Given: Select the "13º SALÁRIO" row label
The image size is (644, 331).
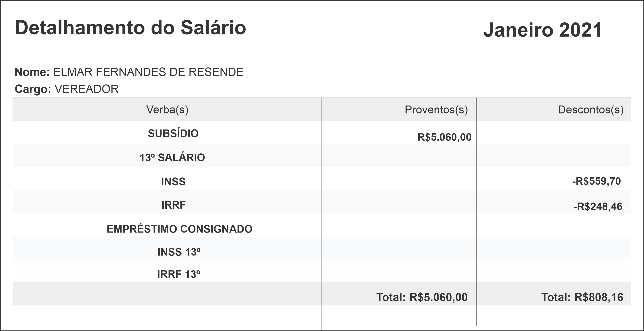Looking at the screenshot, I should [x=172, y=158].
